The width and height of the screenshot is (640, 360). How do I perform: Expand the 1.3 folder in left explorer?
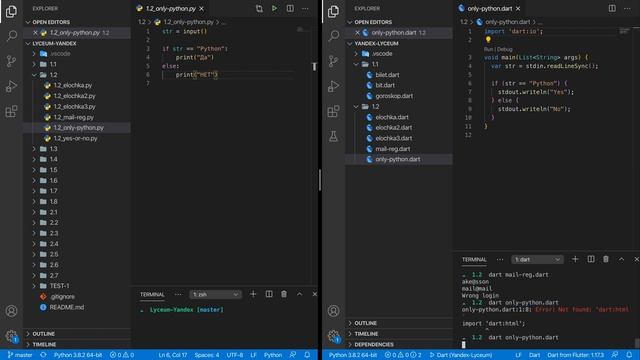pos(34,149)
